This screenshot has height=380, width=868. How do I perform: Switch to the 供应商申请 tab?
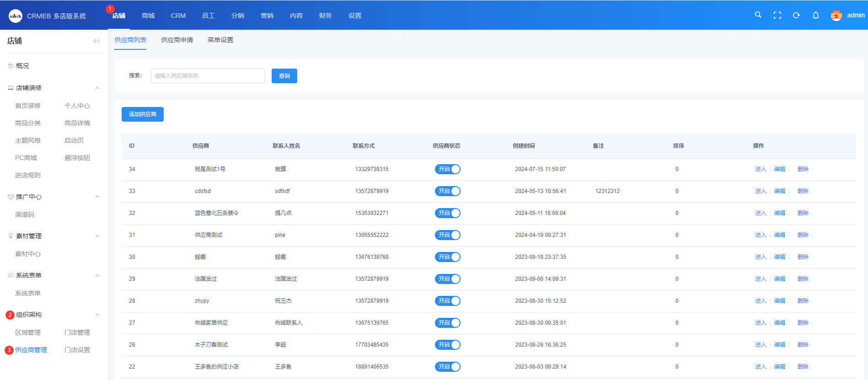click(x=177, y=40)
